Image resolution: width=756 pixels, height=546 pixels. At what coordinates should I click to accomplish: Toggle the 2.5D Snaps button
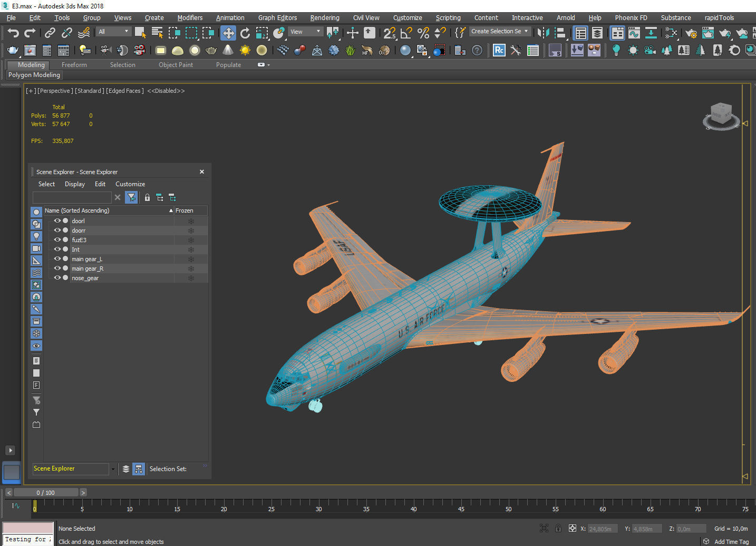[x=389, y=33]
